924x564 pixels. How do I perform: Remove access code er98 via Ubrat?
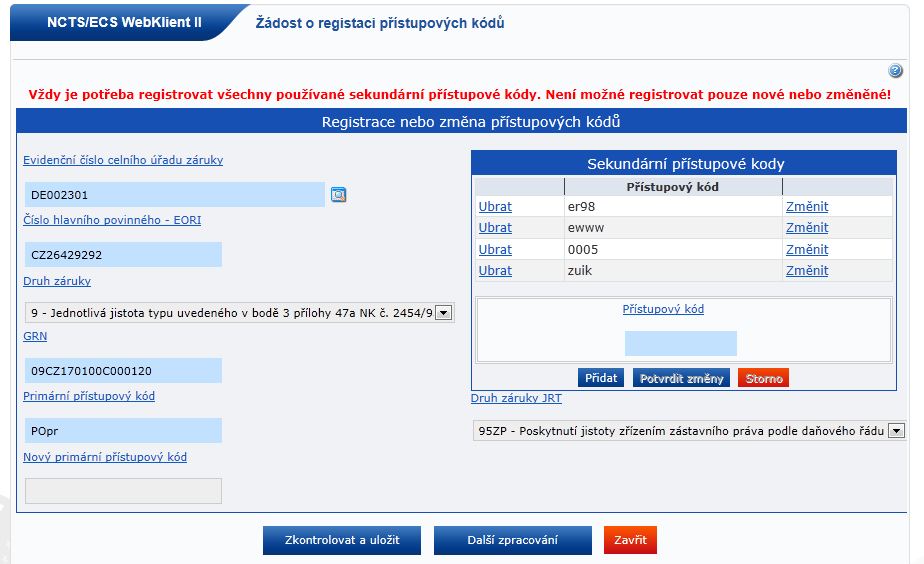click(x=495, y=207)
